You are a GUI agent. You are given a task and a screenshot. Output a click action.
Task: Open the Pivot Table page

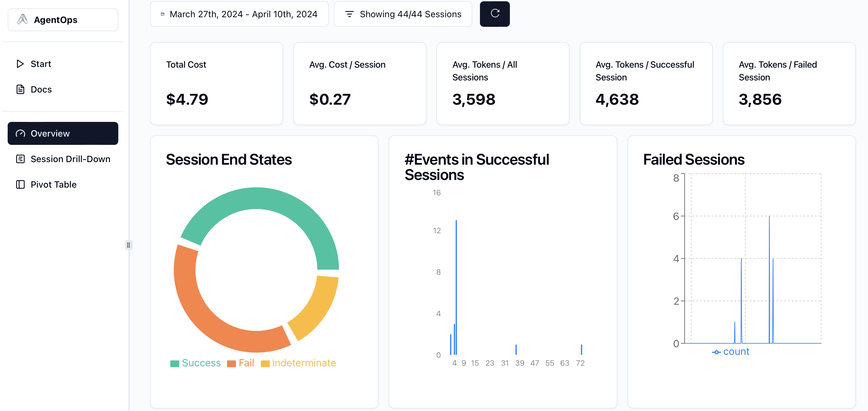pos(53,184)
